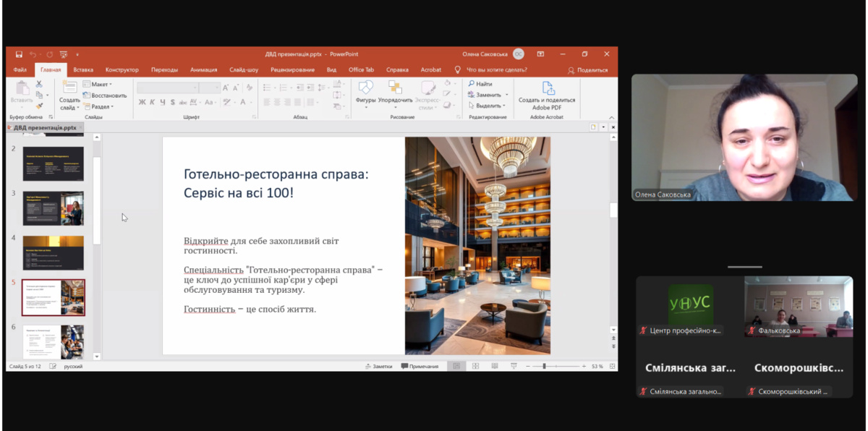The image size is (868, 431).
Task: Expand the Макет layout dropdown
Action: [98, 85]
